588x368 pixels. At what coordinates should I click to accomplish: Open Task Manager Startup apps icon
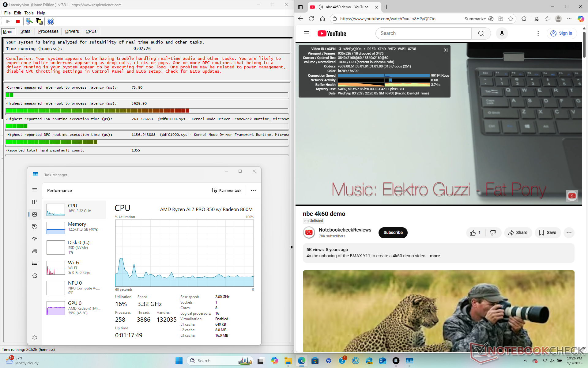(35, 239)
